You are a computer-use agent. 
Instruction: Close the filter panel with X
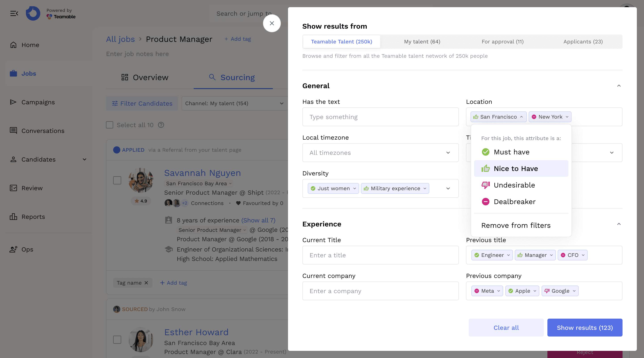pos(272,23)
